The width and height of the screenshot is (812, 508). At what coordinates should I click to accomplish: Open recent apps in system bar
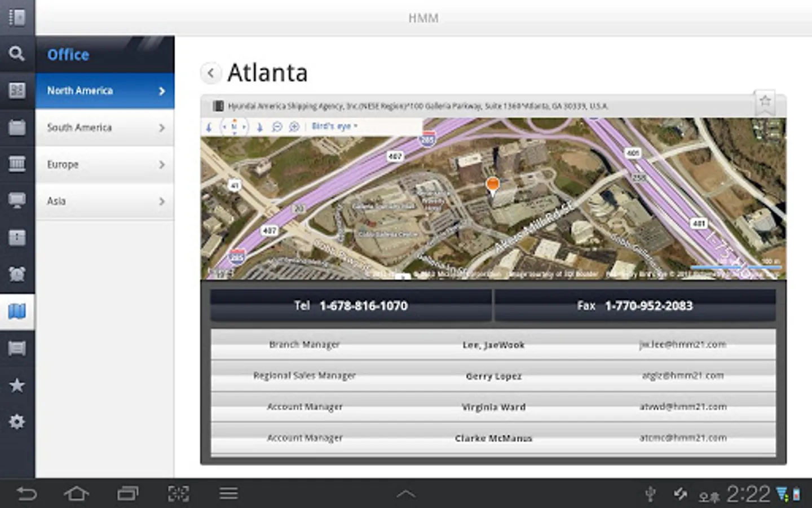128,494
